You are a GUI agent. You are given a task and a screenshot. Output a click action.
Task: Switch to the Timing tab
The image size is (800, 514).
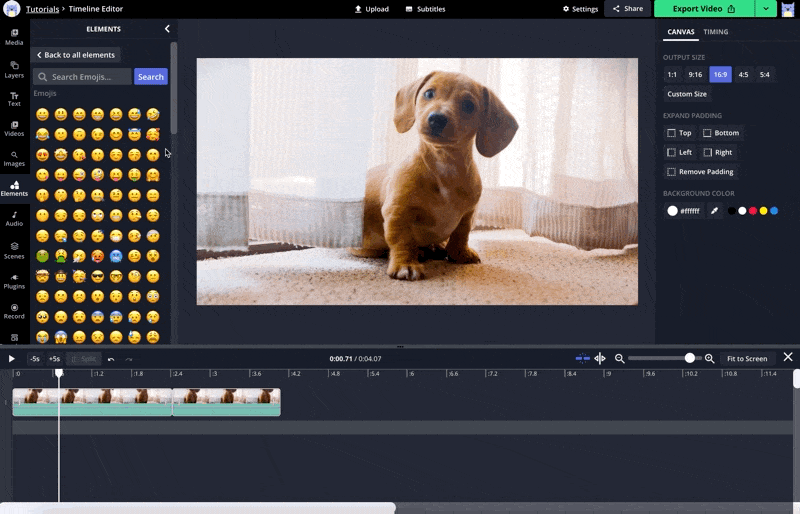(x=716, y=32)
